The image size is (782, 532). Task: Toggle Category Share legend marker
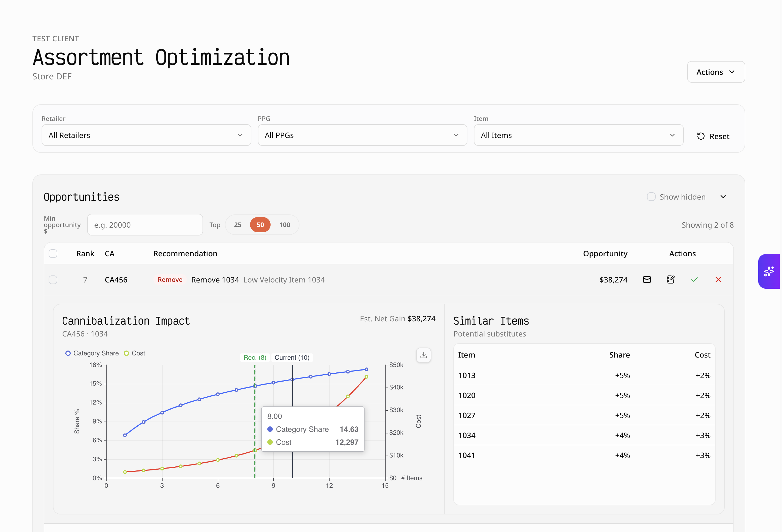[68, 353]
